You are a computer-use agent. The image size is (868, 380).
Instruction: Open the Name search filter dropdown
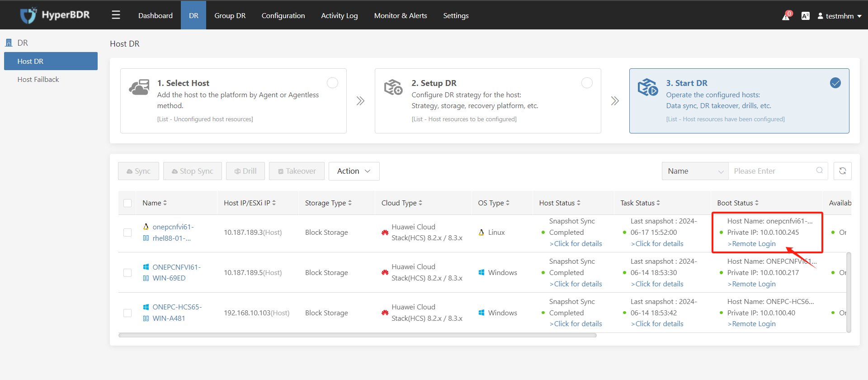tap(695, 171)
